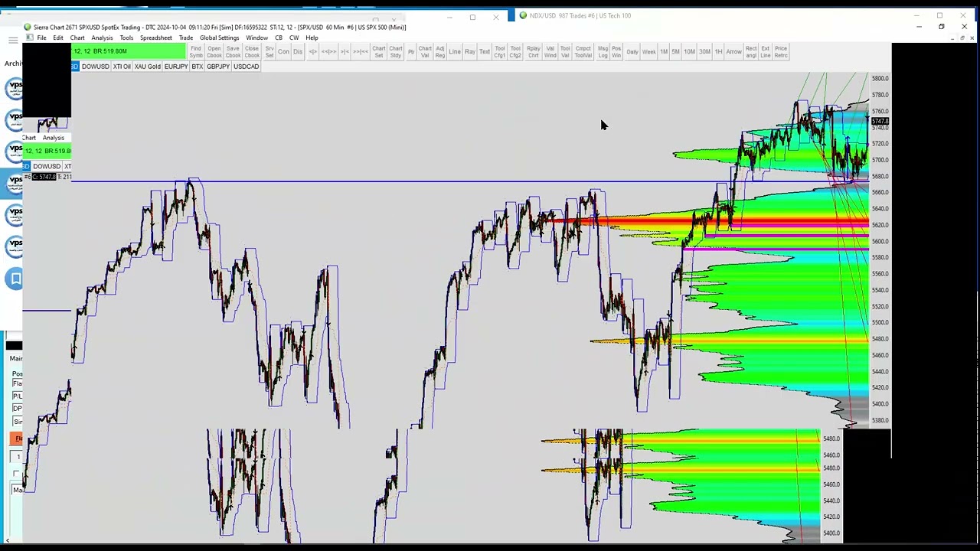The height and width of the screenshot is (551, 980).
Task: Click the Con connect button
Action: (x=283, y=51)
